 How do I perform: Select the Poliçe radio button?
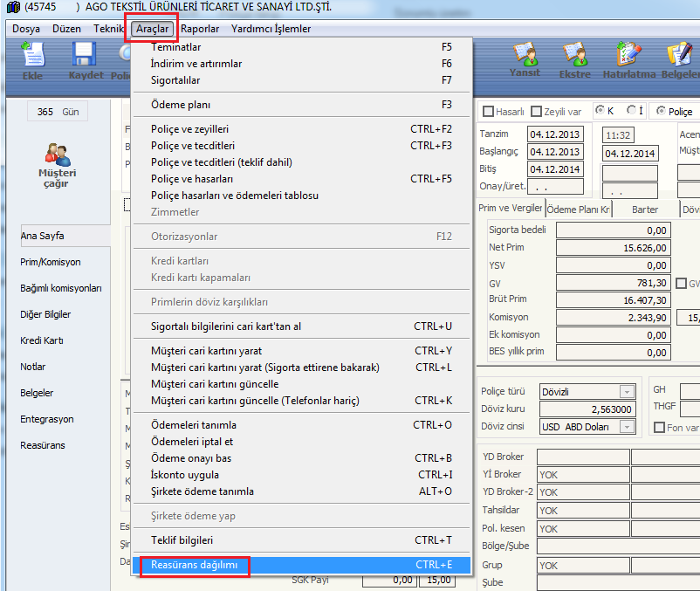tap(661, 111)
